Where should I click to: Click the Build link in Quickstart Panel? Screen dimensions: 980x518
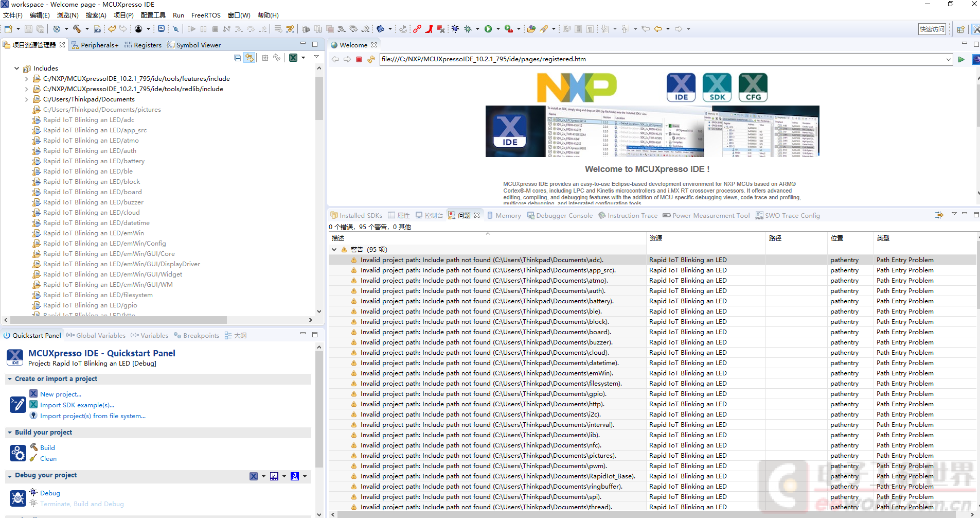[x=47, y=448]
